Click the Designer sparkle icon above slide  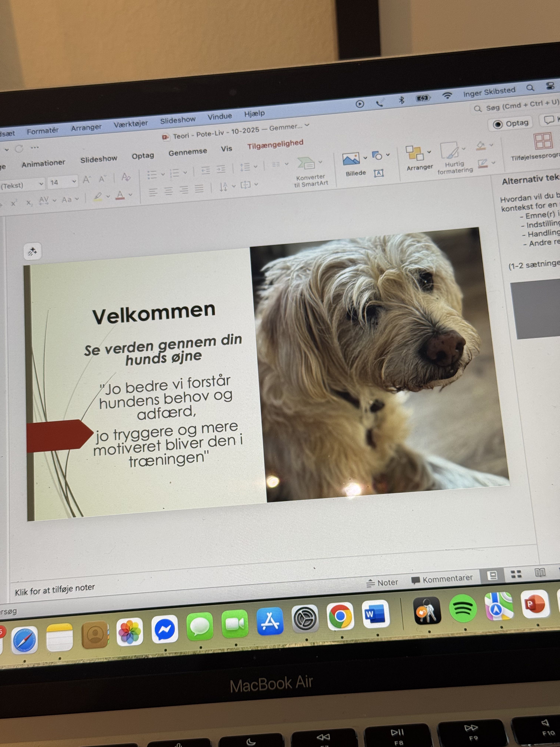(32, 252)
